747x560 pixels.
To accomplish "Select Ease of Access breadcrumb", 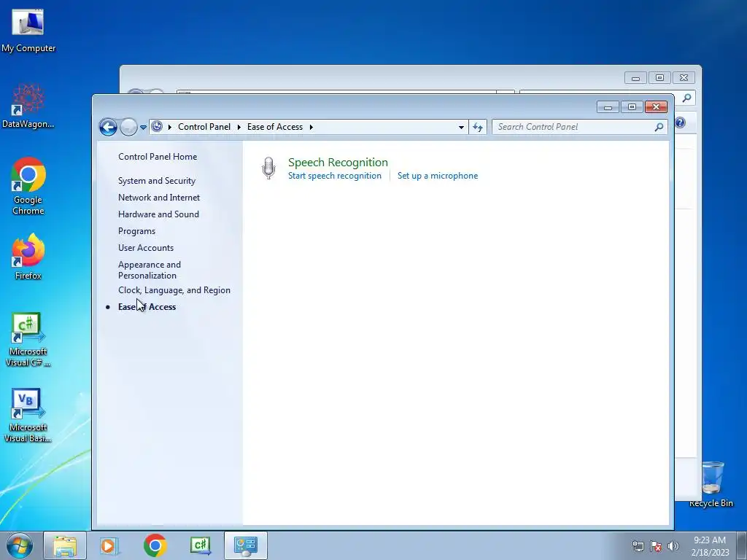I will (x=275, y=127).
